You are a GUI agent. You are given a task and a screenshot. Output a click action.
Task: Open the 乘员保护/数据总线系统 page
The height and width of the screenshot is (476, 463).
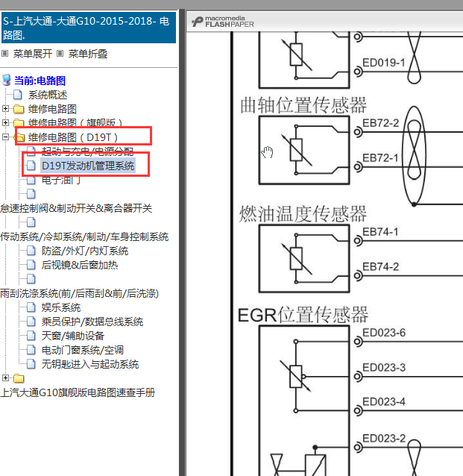92,322
